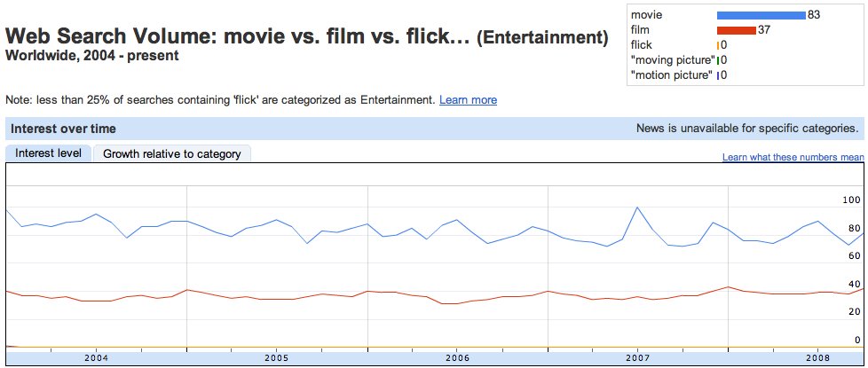868x368 pixels.
Task: Click the Learn more link
Action: [x=468, y=100]
